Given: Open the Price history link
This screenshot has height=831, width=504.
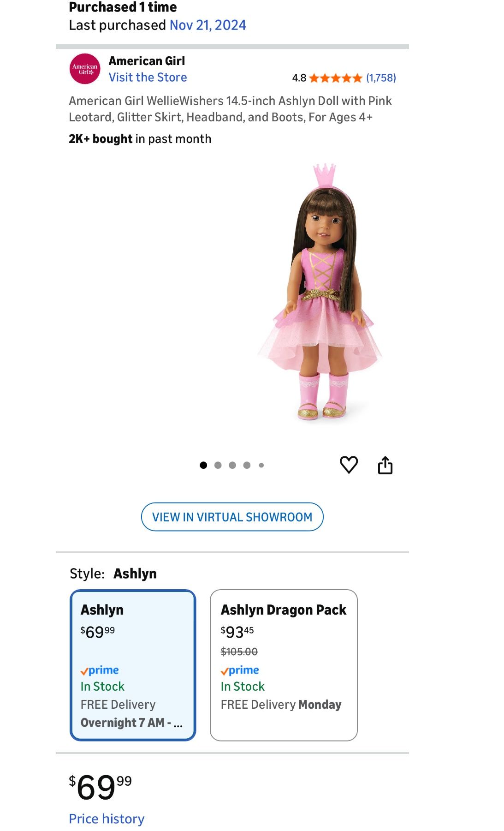Looking at the screenshot, I should [x=107, y=819].
